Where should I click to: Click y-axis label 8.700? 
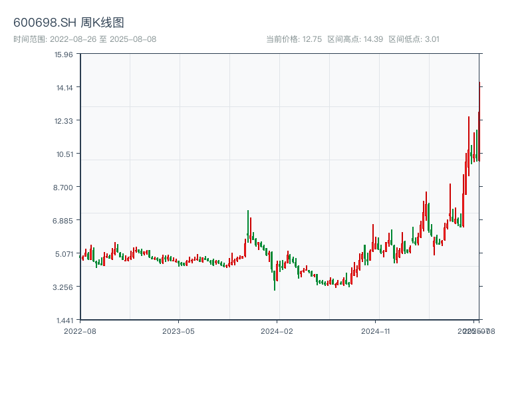pyautogui.click(x=63, y=188)
